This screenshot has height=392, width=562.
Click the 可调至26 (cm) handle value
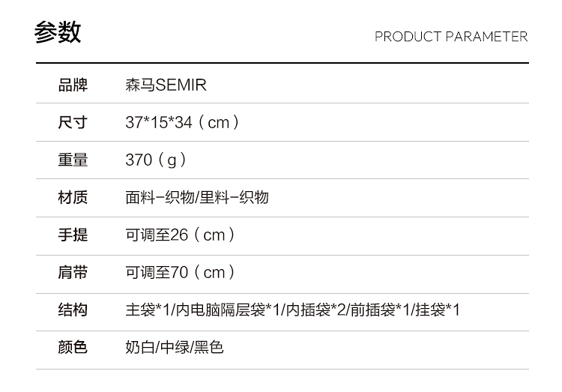coord(181,235)
